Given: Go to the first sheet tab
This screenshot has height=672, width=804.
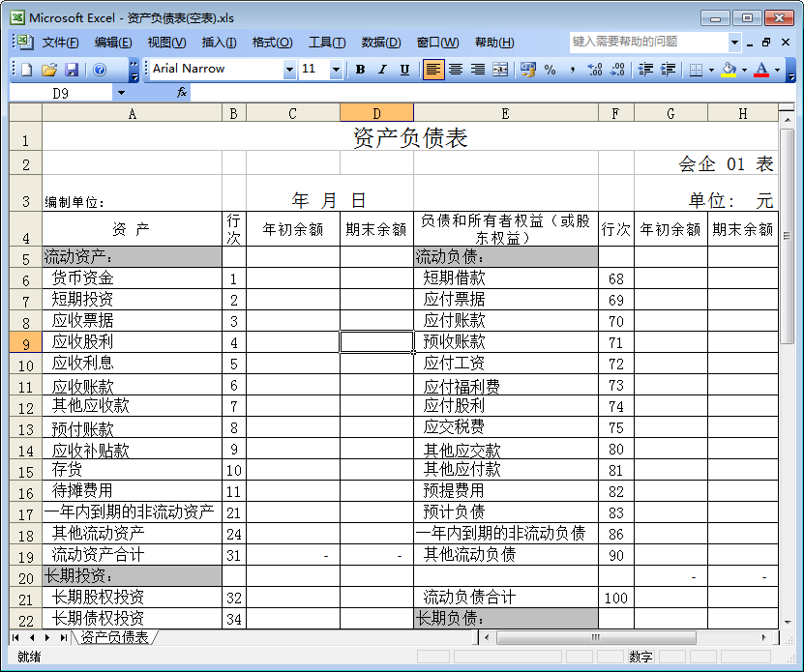Looking at the screenshot, I should (x=15, y=637).
